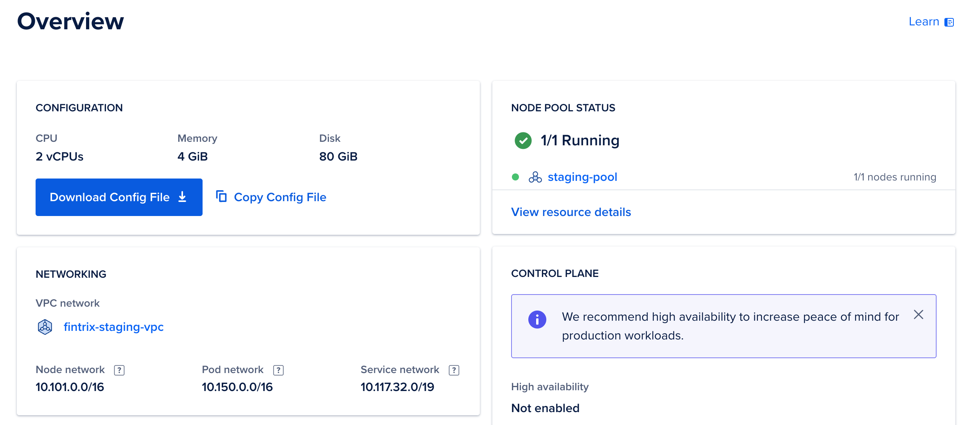The width and height of the screenshot is (980, 425).
Task: Click the green running checkmark icon
Action: [x=523, y=141]
